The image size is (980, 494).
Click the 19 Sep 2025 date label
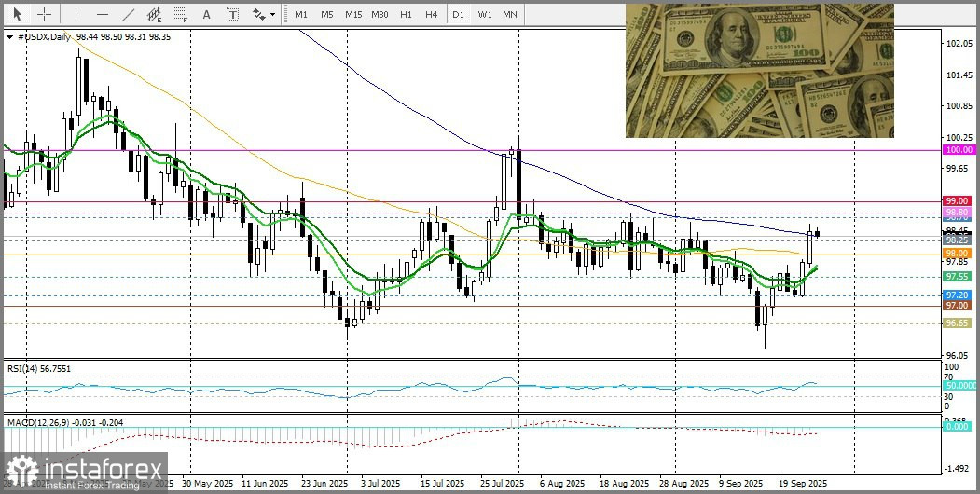point(803,484)
